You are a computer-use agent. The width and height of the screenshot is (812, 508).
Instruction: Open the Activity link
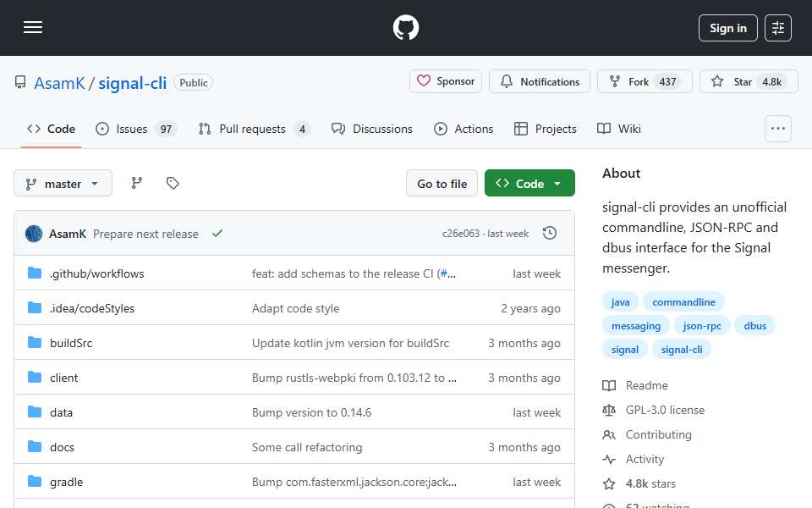[645, 459]
